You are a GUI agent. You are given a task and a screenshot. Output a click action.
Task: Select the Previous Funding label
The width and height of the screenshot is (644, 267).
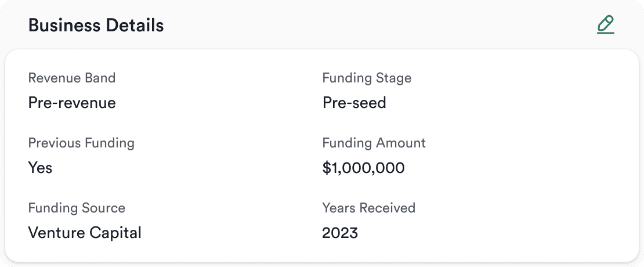tap(81, 143)
